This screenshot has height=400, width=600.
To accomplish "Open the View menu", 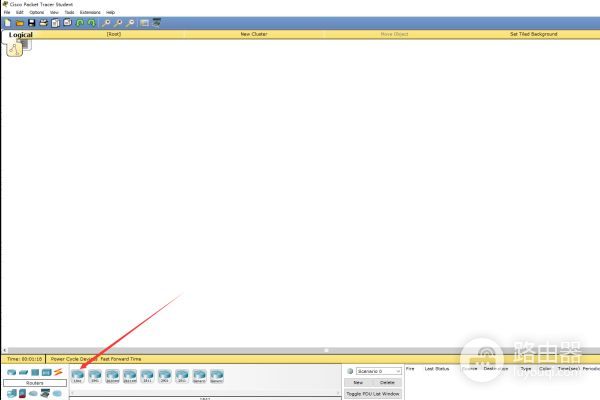I will (x=54, y=12).
